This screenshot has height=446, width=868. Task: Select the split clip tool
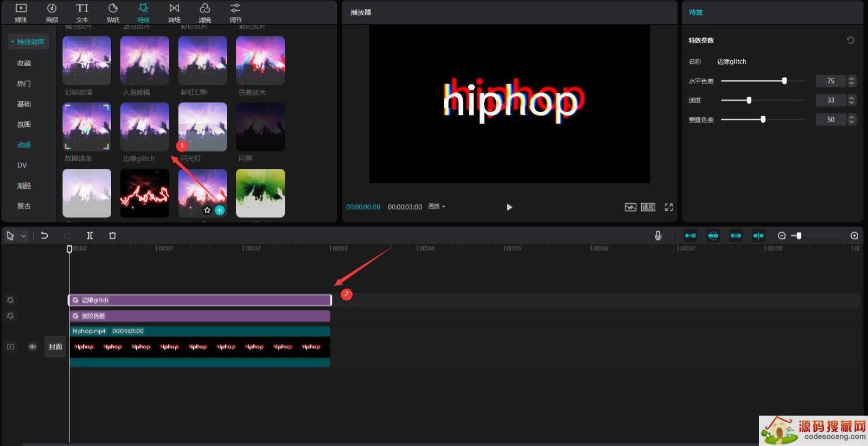coord(90,235)
